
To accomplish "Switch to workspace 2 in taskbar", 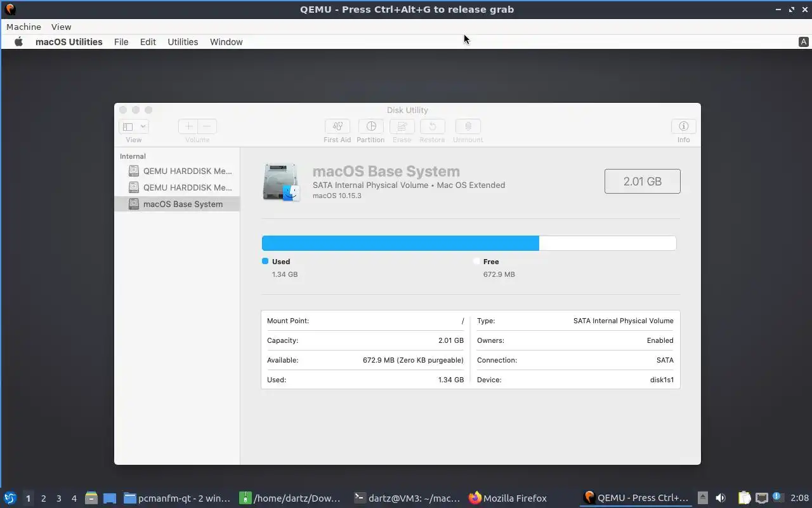I will 43,498.
